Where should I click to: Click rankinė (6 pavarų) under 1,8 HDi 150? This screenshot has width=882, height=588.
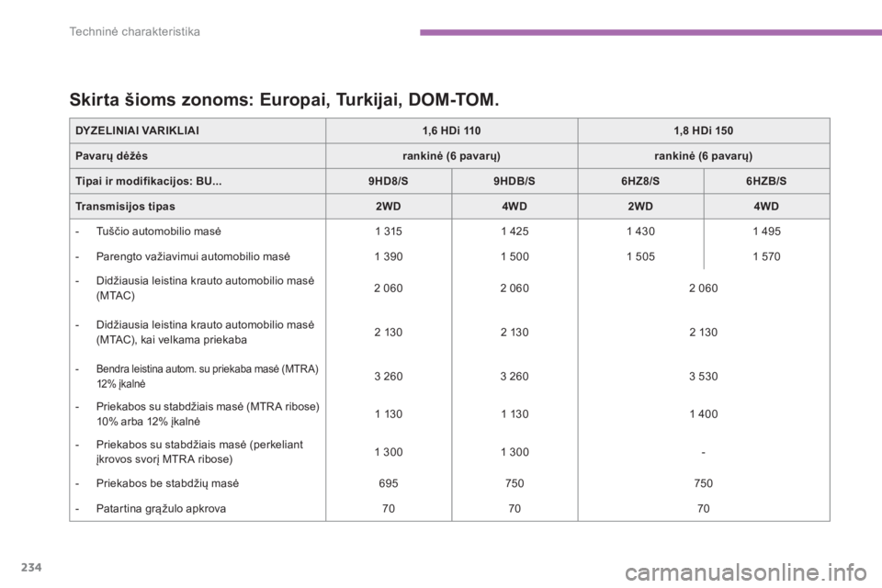(x=703, y=155)
